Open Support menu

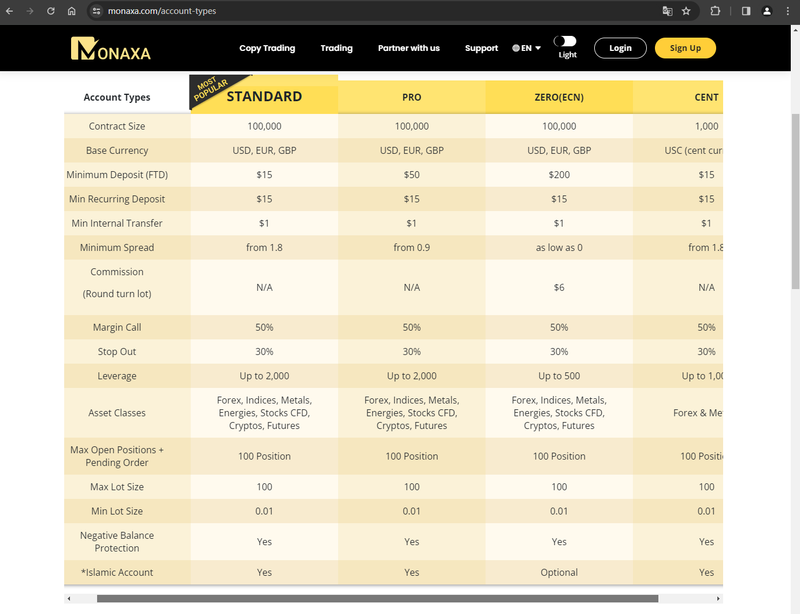[481, 48]
